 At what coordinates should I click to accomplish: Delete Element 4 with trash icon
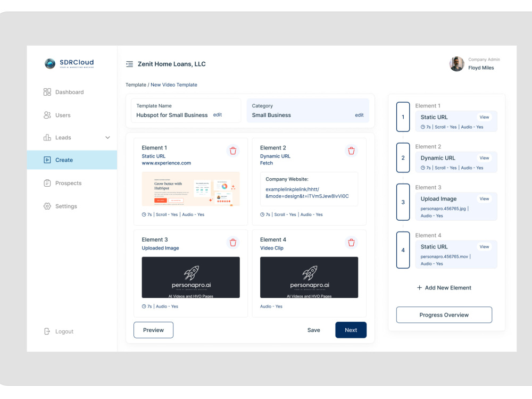(351, 243)
